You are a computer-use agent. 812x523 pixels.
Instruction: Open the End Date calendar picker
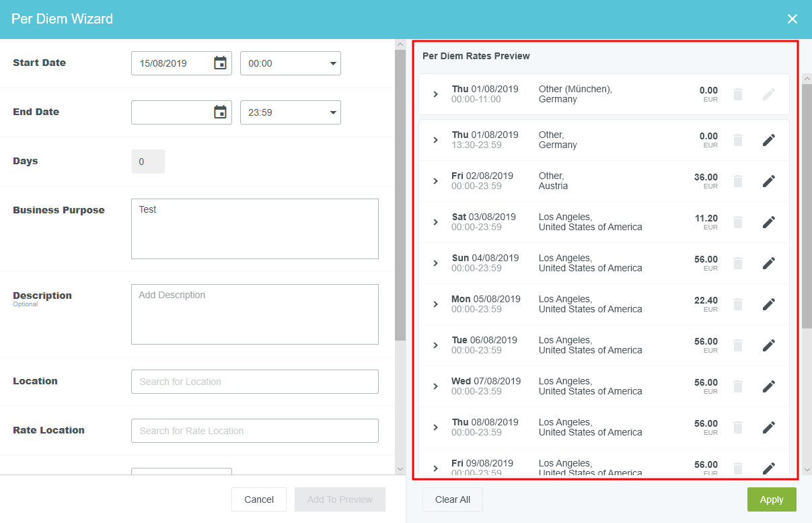coord(220,112)
